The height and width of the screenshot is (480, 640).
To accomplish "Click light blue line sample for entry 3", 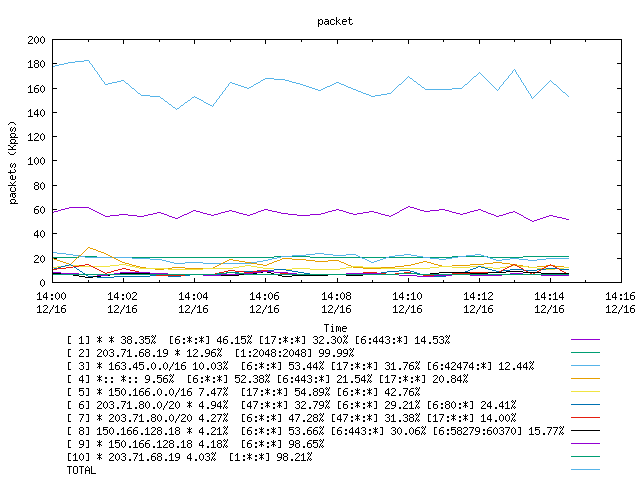I will pyautogui.click(x=585, y=366).
